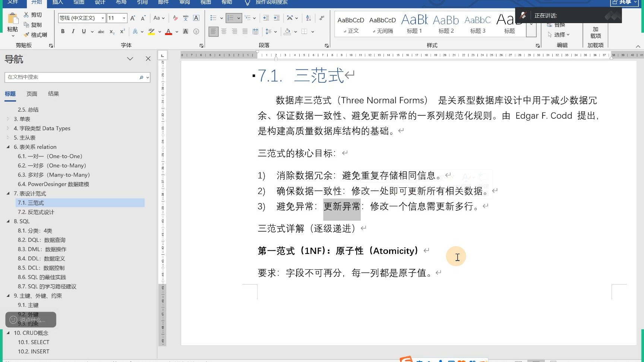Screen dimensions: 644x362
Task: Switch to 页面 tab in navigation pane
Action: coord(32,94)
